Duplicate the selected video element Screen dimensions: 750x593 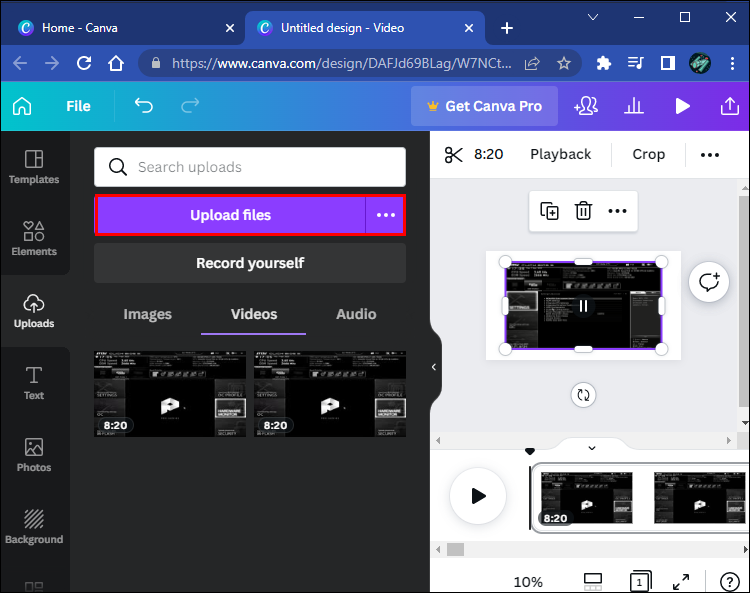[549, 211]
